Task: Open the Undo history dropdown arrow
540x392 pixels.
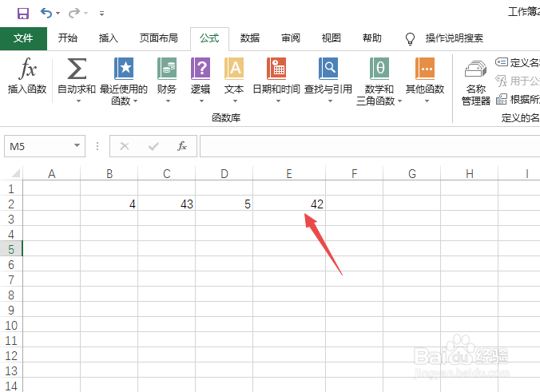Action: pyautogui.click(x=58, y=14)
